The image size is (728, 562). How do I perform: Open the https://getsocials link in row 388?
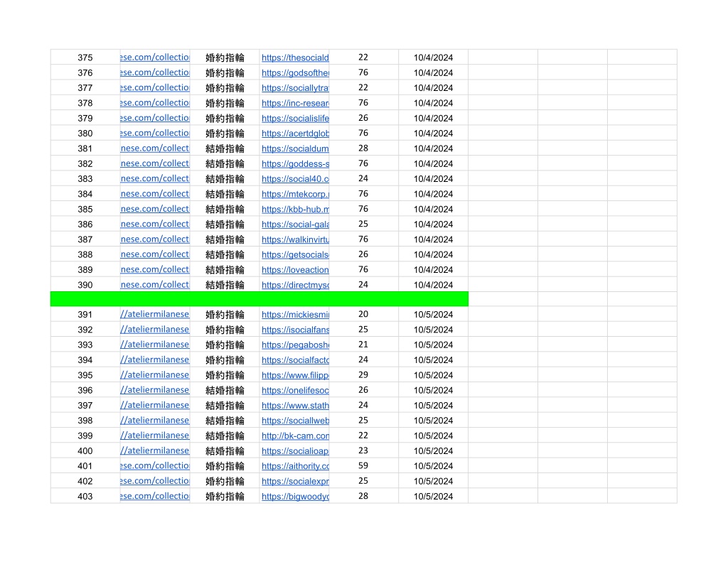295,254
